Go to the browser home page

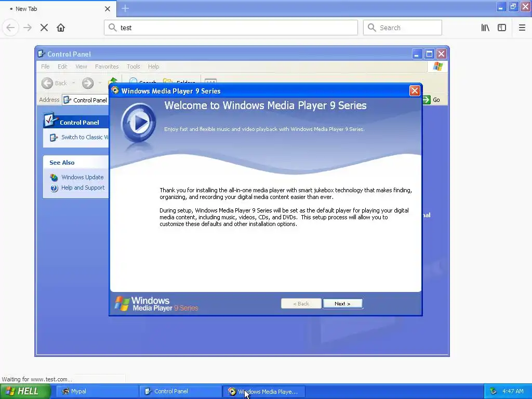[61, 28]
